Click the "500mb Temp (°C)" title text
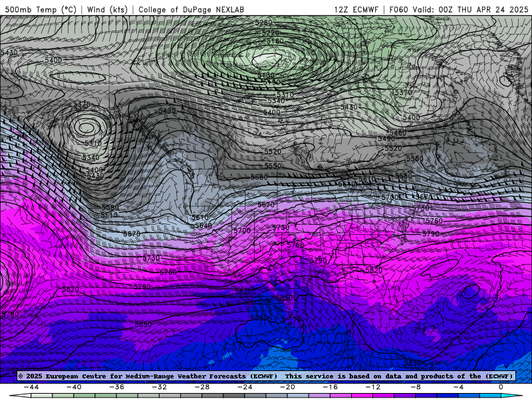The height and width of the screenshot is (399, 532). [x=41, y=9]
